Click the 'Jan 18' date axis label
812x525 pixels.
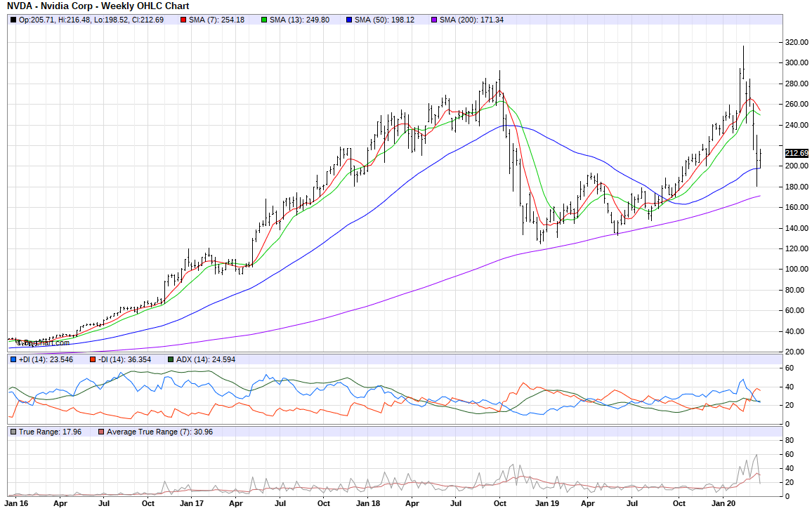[x=368, y=503]
